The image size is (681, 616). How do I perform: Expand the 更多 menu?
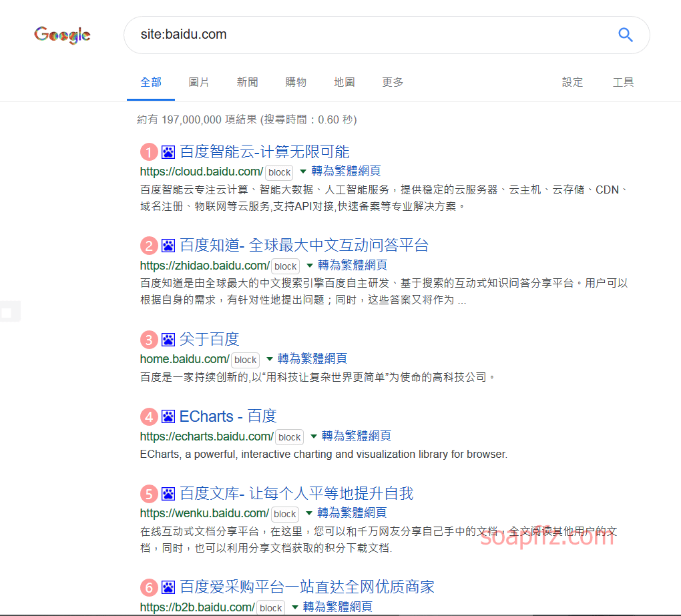(x=393, y=82)
